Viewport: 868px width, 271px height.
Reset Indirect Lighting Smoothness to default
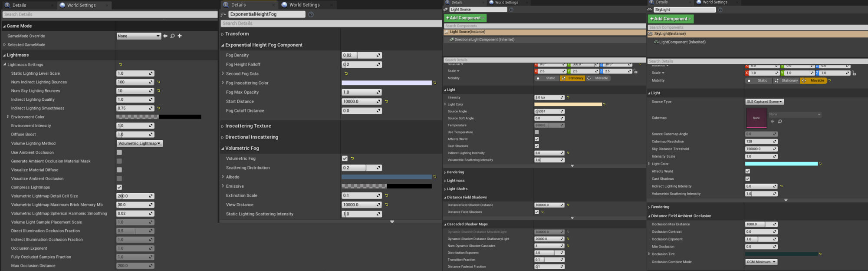tap(158, 108)
